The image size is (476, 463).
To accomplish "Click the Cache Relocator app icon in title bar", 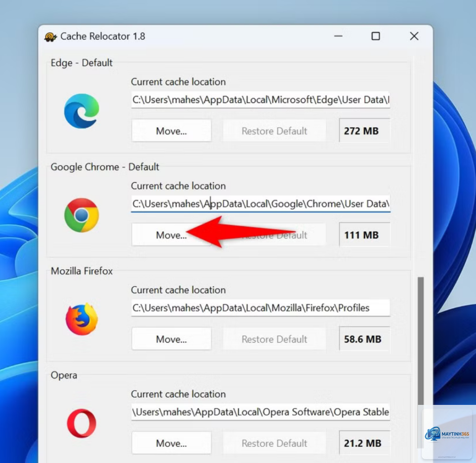I will tap(50, 37).
